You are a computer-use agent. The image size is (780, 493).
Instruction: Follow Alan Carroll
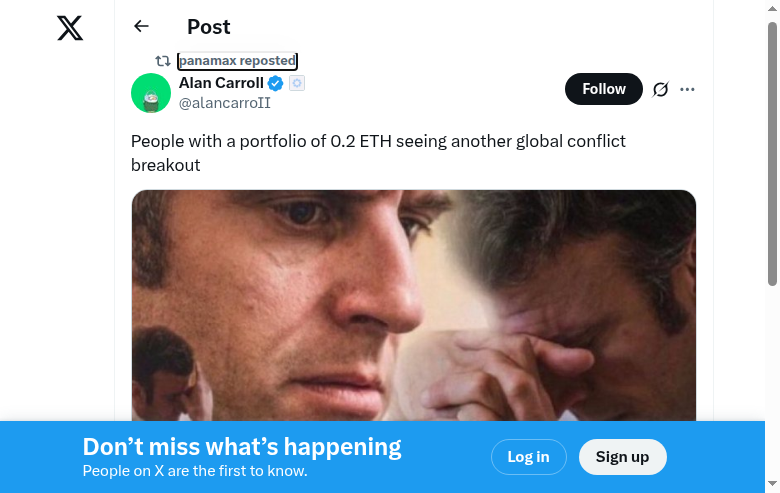604,89
